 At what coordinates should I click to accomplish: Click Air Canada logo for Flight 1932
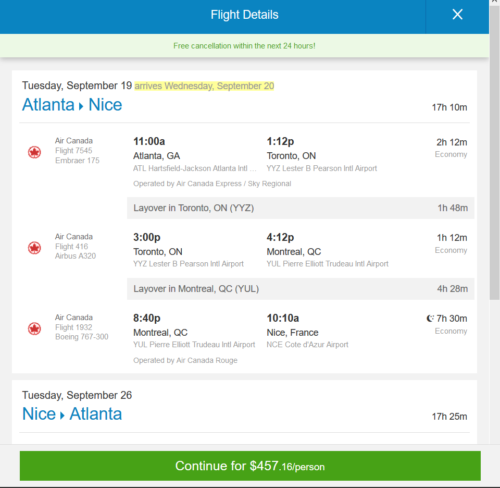[34, 329]
